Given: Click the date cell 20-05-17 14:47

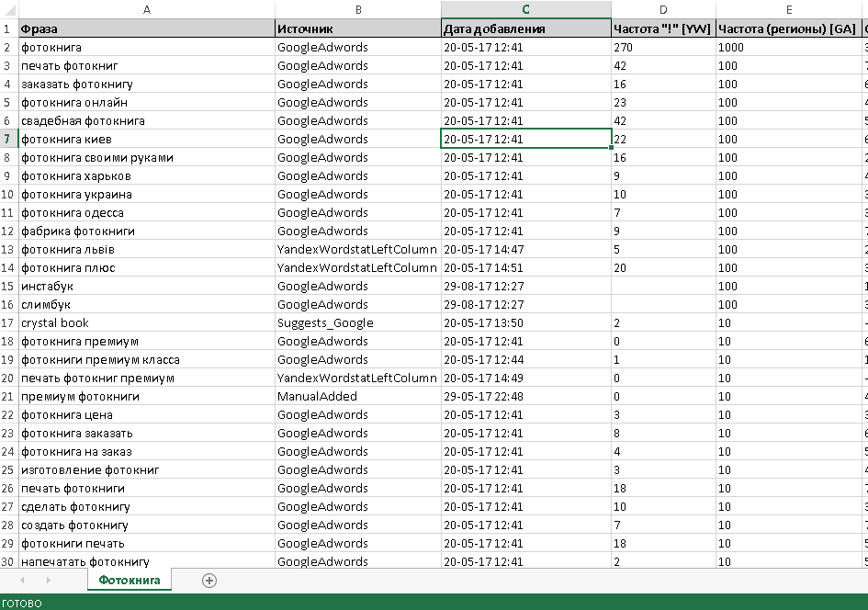Looking at the screenshot, I should click(526, 249).
